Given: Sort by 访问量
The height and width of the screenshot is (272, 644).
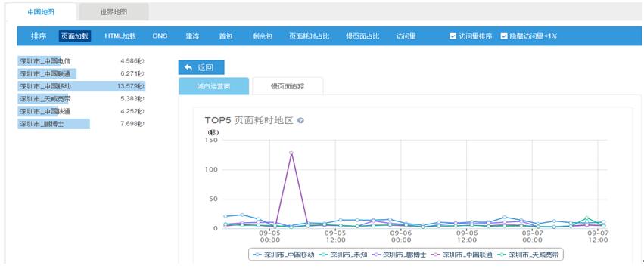Looking at the screenshot, I should coord(406,36).
